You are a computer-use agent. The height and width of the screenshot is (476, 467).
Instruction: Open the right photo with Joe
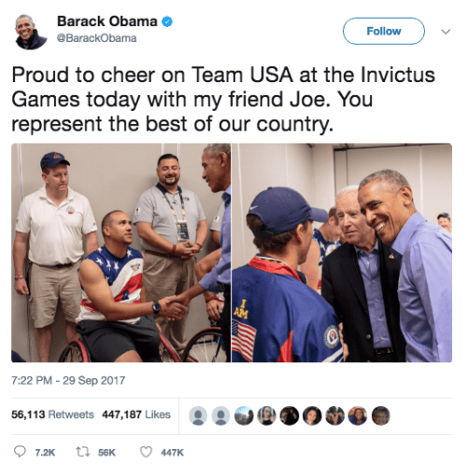pos(342,253)
